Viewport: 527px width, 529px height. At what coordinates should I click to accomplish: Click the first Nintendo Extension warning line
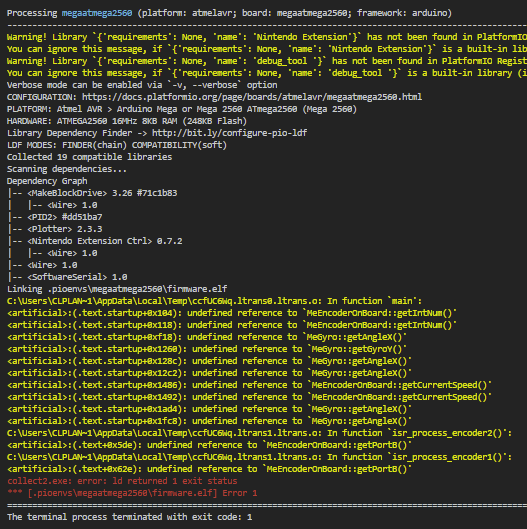tap(267, 37)
